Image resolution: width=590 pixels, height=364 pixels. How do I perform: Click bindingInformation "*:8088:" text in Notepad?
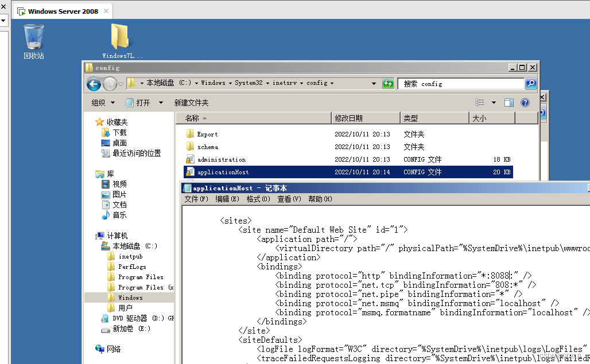[x=453, y=276]
